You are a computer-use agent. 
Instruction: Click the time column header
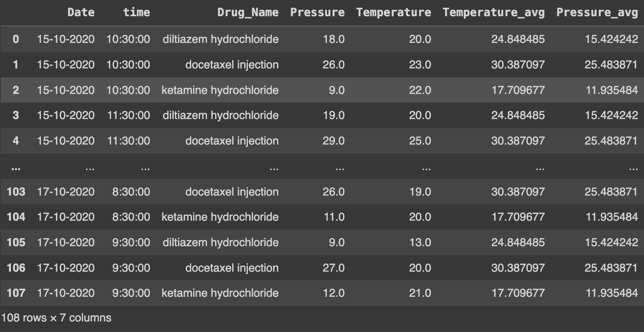[x=136, y=13]
